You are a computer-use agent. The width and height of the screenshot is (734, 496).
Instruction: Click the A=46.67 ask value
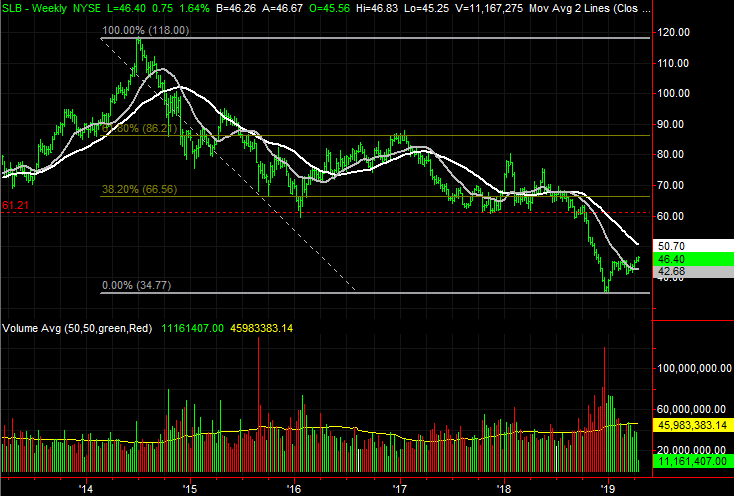pos(282,8)
